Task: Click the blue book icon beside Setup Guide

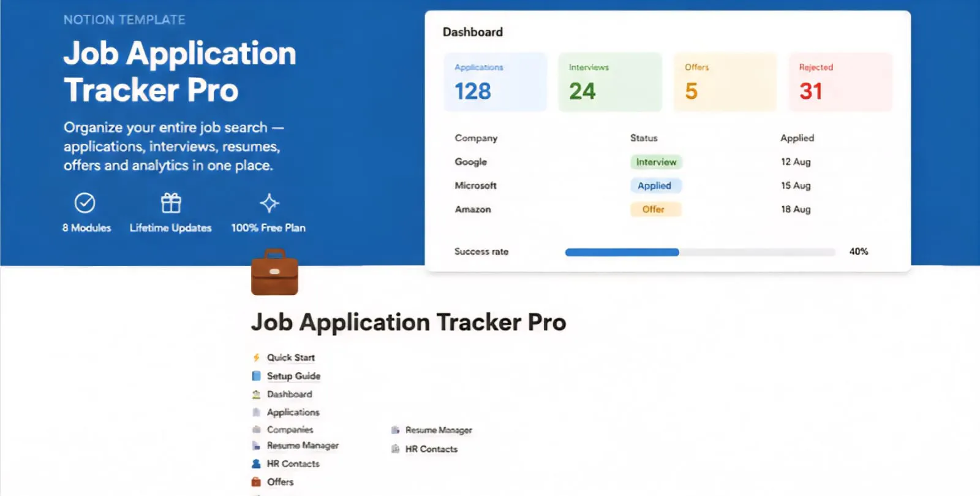Action: click(x=257, y=376)
